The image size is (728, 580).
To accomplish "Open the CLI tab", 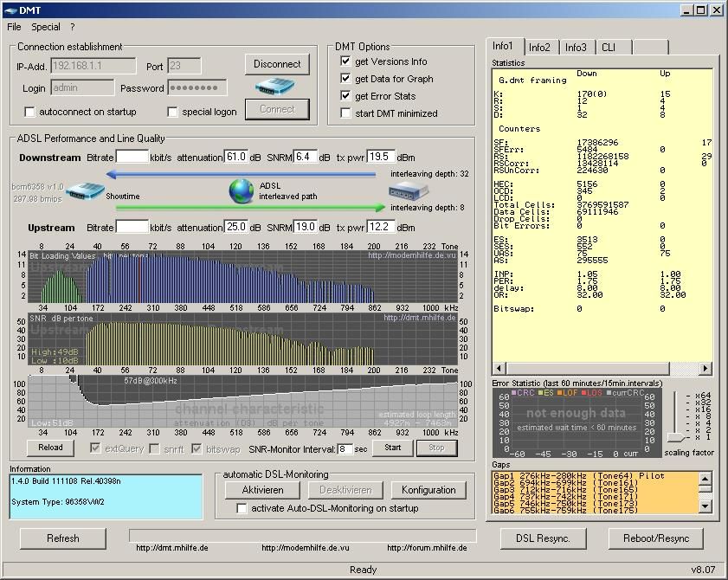I will [x=609, y=48].
